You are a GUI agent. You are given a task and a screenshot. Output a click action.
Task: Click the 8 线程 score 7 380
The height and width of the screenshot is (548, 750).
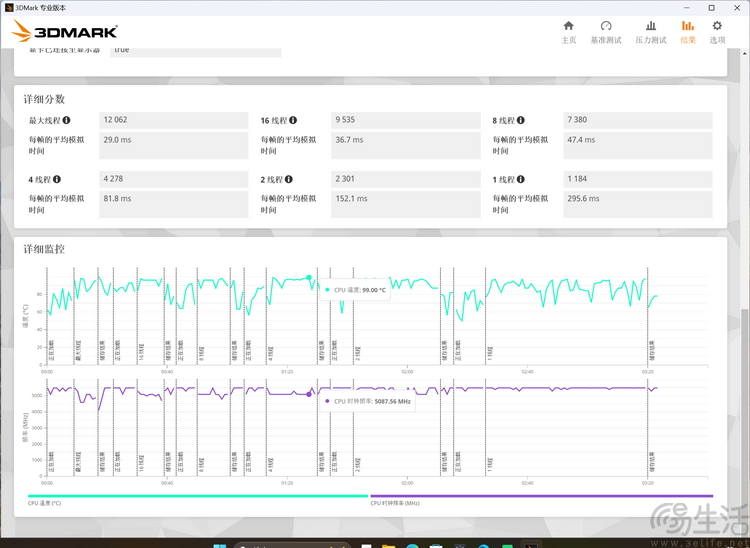pyautogui.click(x=638, y=120)
